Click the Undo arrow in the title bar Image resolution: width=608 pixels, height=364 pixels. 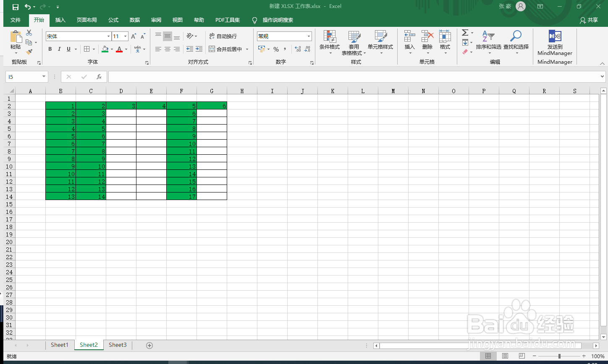click(x=27, y=7)
